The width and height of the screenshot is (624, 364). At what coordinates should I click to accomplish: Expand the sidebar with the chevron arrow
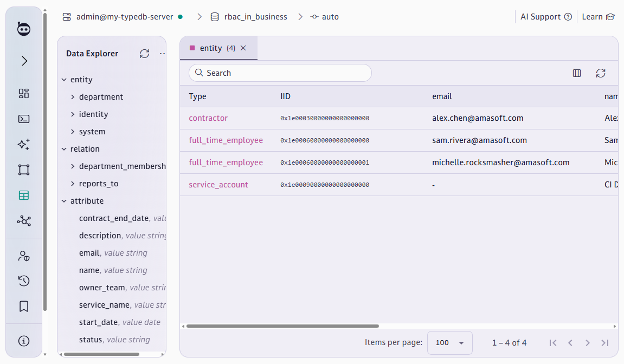point(24,61)
